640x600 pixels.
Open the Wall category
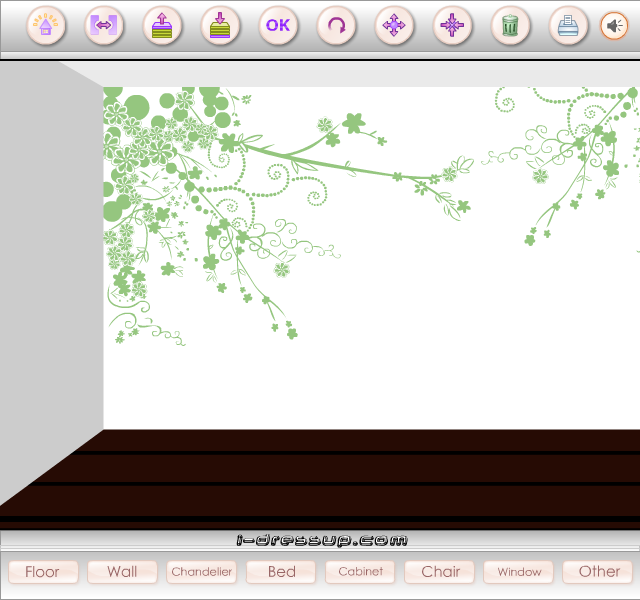122,572
